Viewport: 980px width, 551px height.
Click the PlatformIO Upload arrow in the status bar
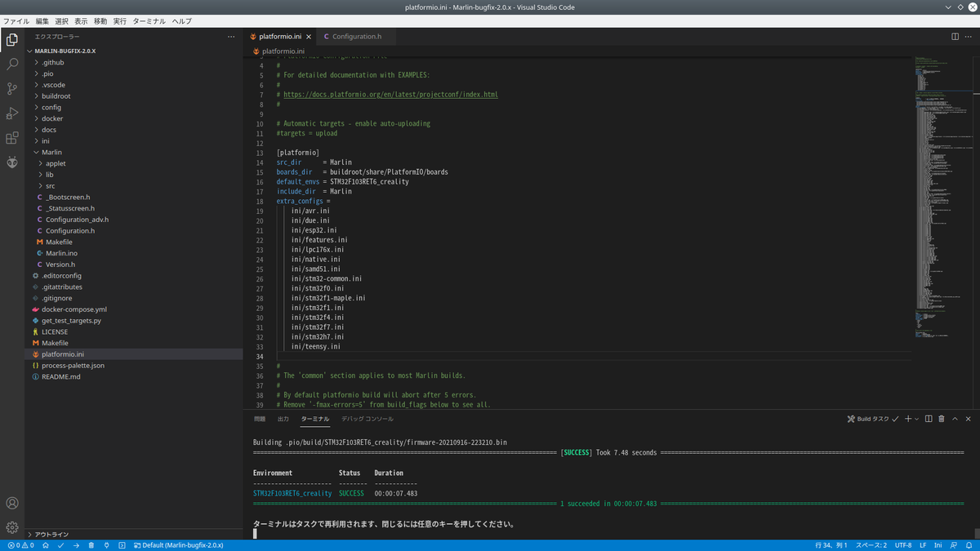pos(76,545)
